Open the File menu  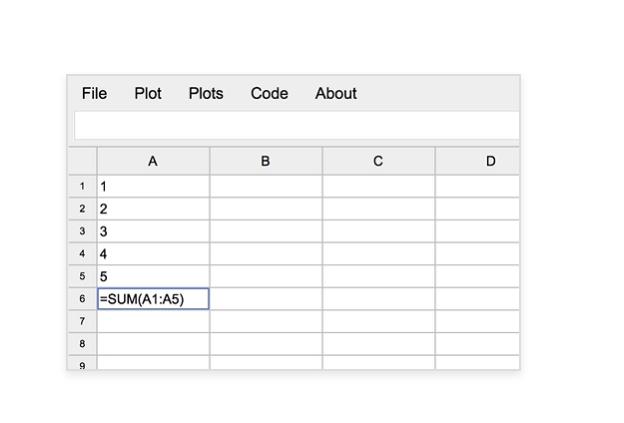94,93
